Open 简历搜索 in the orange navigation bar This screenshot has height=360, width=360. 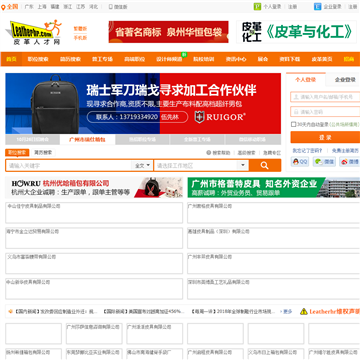[x=70, y=59]
